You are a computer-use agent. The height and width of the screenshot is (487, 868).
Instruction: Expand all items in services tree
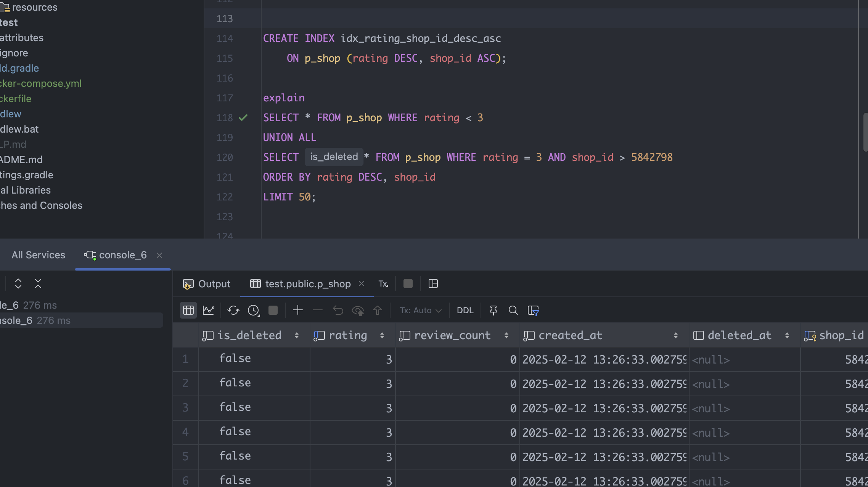pos(18,284)
